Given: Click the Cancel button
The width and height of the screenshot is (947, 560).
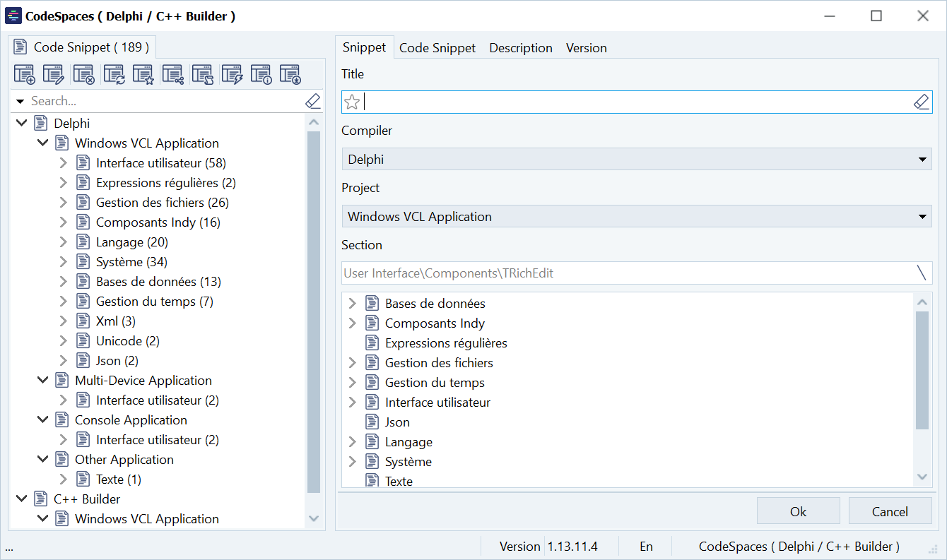Looking at the screenshot, I should [890, 511].
